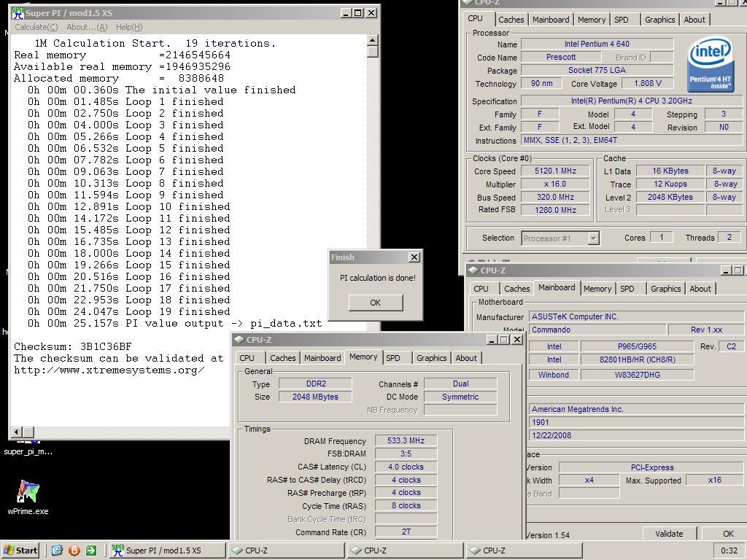Switch to Caches tab in mainboard CPU-Z window

(x=517, y=289)
